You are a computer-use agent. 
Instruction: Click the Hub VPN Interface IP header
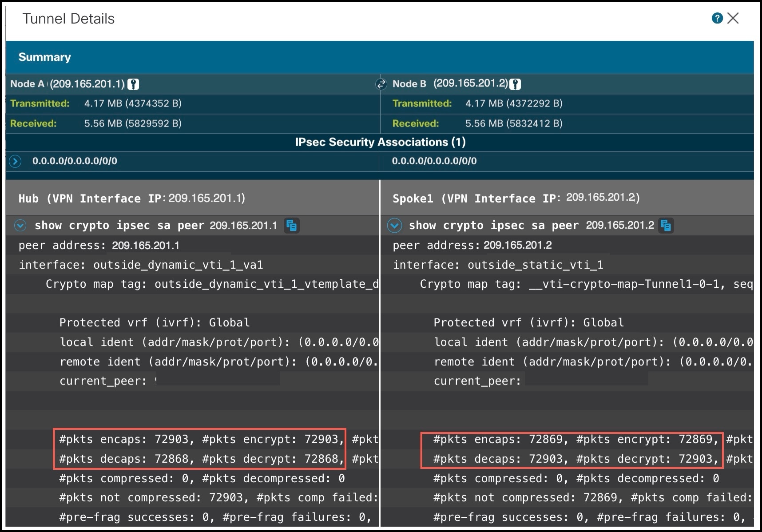coord(132,198)
